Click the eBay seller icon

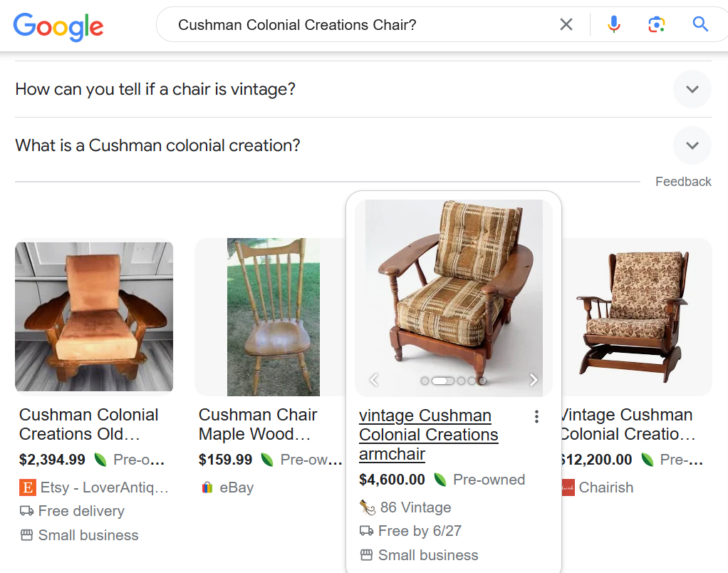pos(207,487)
